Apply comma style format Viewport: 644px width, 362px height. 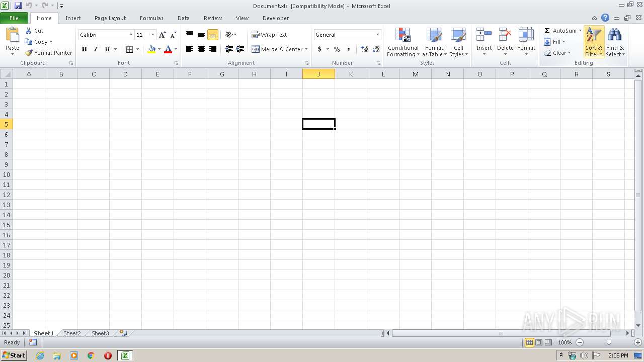[x=349, y=49]
